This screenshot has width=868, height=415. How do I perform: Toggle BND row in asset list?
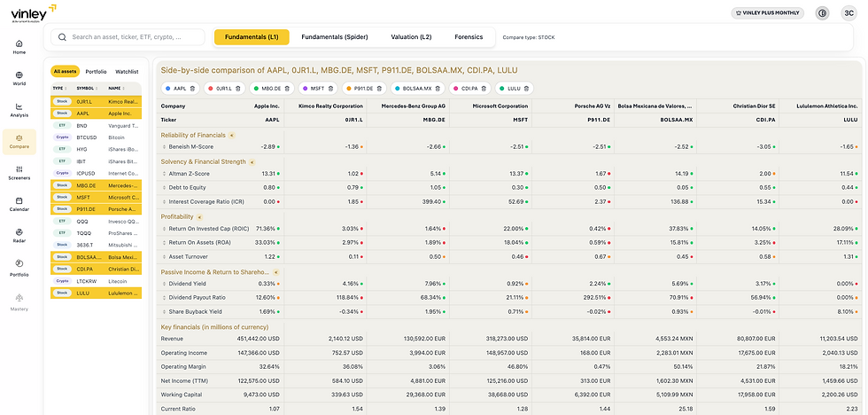[x=96, y=126]
